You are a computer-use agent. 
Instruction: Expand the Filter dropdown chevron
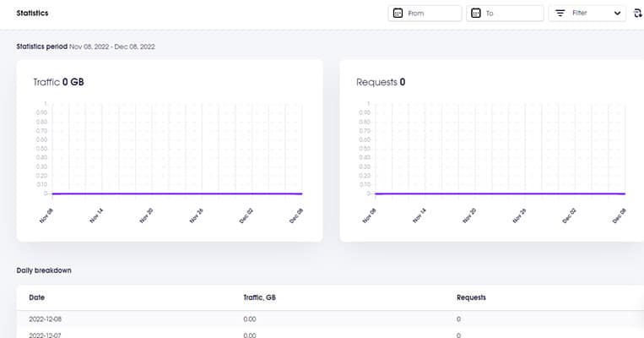point(617,14)
